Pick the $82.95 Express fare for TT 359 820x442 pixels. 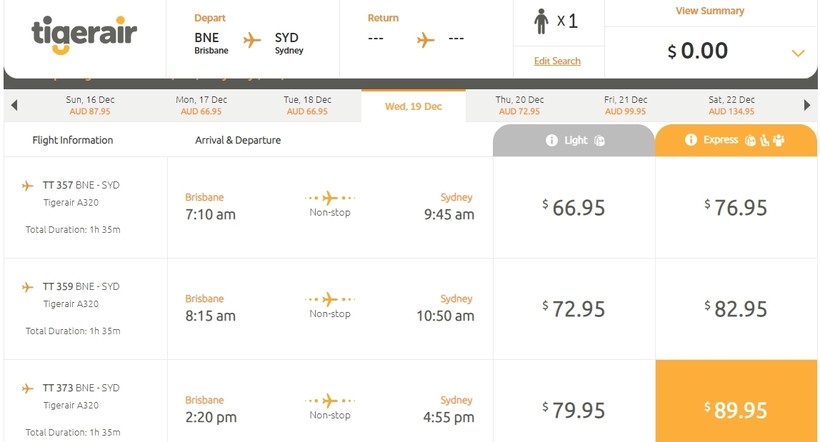736,309
